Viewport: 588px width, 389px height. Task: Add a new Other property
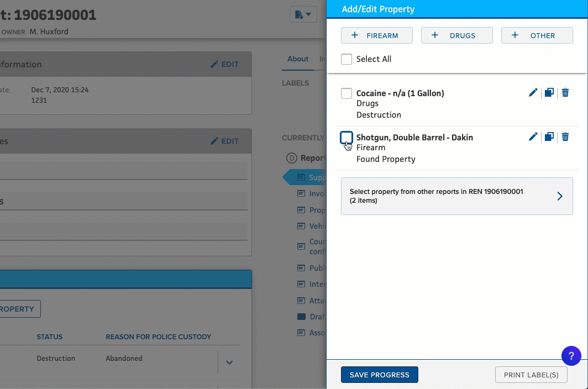click(x=537, y=35)
